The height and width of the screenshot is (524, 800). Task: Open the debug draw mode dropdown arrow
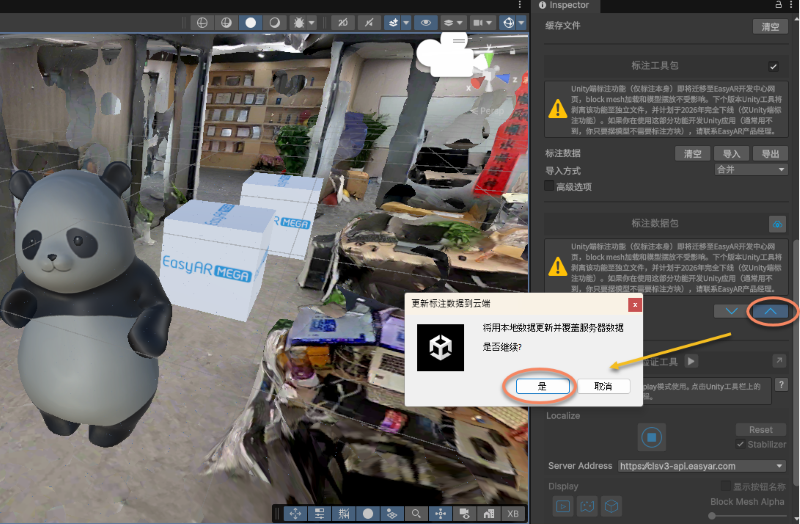(x=311, y=22)
